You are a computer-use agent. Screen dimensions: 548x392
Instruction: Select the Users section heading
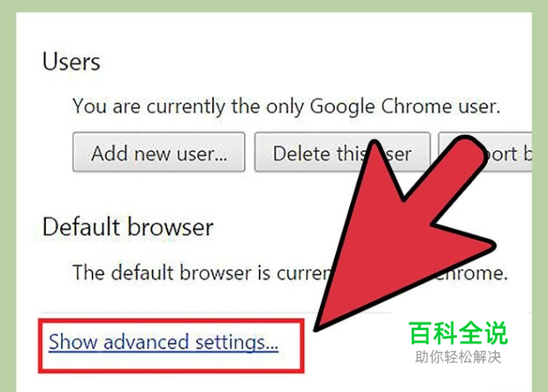pyautogui.click(x=71, y=62)
